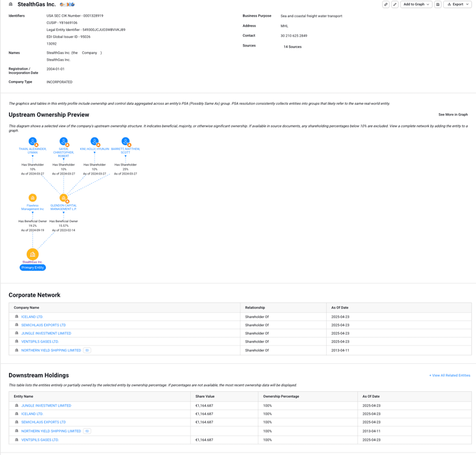Screen dimensions: 476x455
Task: Open the 14 Sources list
Action: click(x=292, y=46)
